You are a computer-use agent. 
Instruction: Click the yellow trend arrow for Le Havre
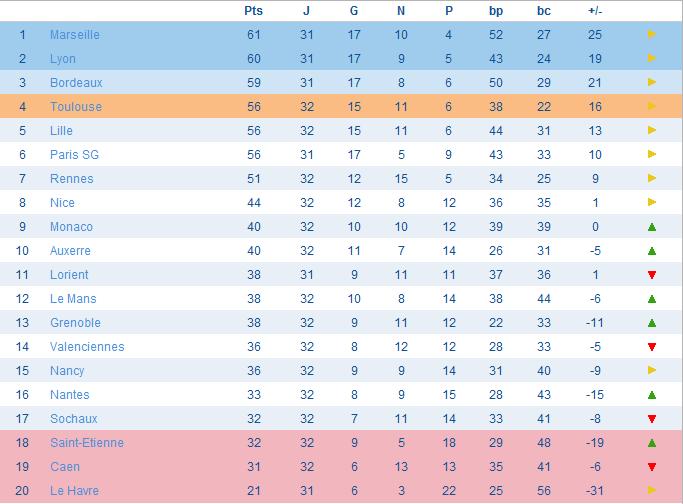(x=652, y=491)
